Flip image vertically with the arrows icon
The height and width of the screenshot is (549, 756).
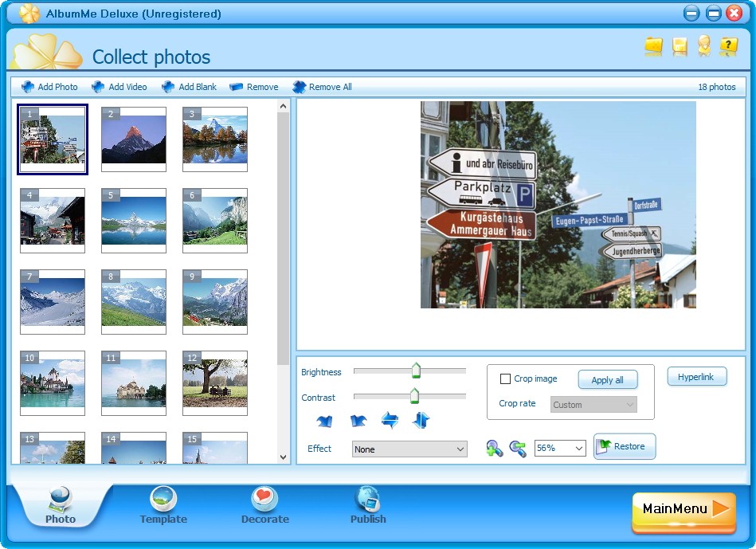[x=421, y=420]
